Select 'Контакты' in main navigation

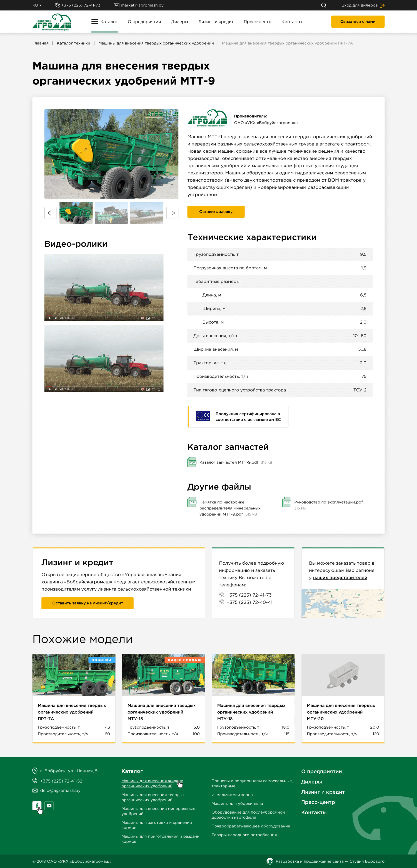coord(291,22)
